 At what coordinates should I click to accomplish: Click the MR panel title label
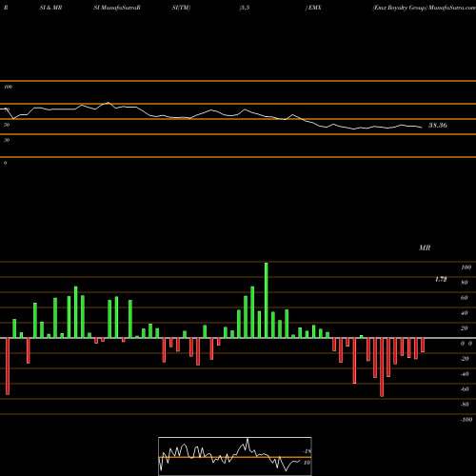click(425, 248)
